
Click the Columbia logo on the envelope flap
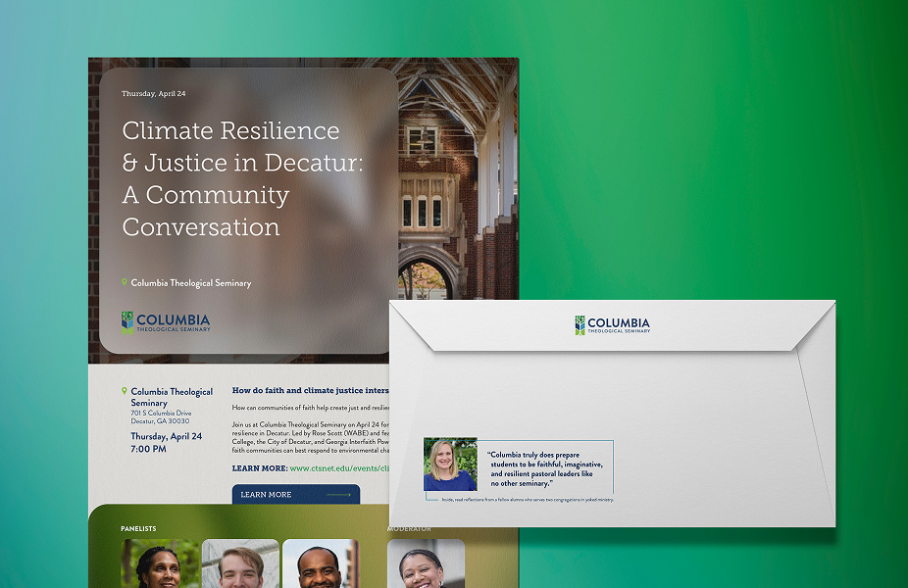[x=613, y=325]
